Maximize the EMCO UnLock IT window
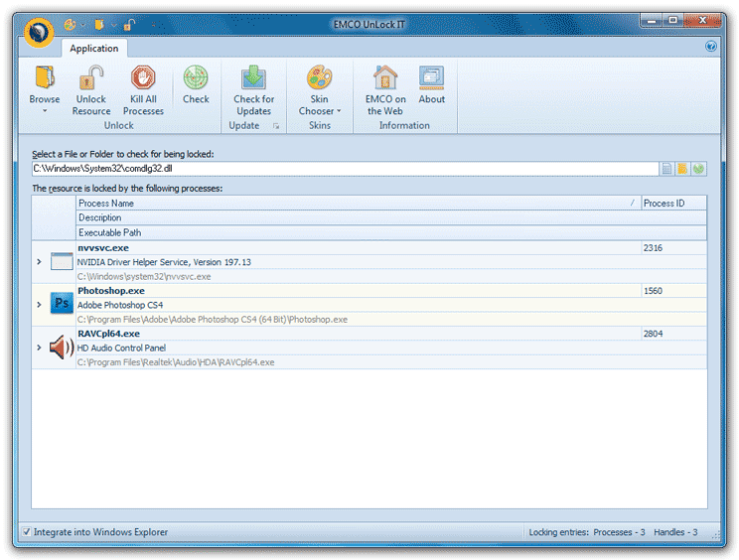This screenshot has height=560, width=739. click(673, 20)
